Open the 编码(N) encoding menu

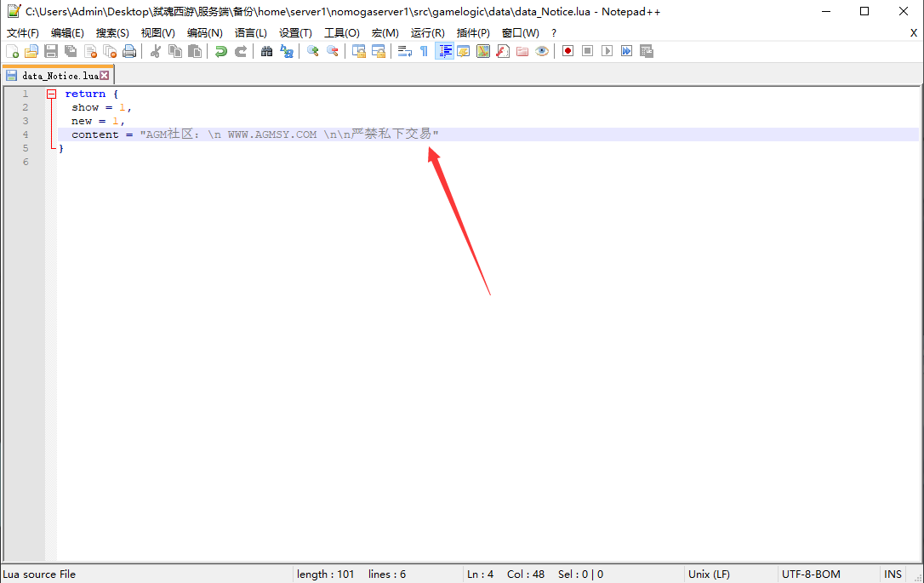pos(204,32)
